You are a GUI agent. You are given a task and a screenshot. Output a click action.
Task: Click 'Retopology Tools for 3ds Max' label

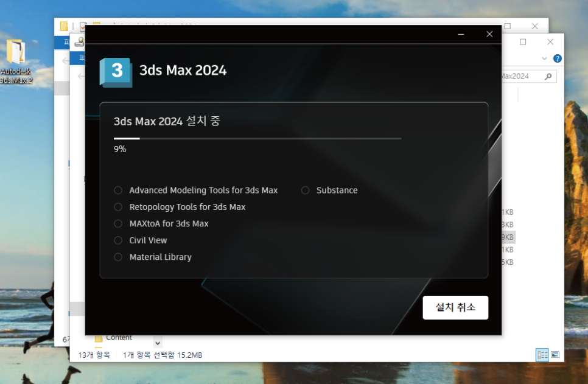[187, 207]
